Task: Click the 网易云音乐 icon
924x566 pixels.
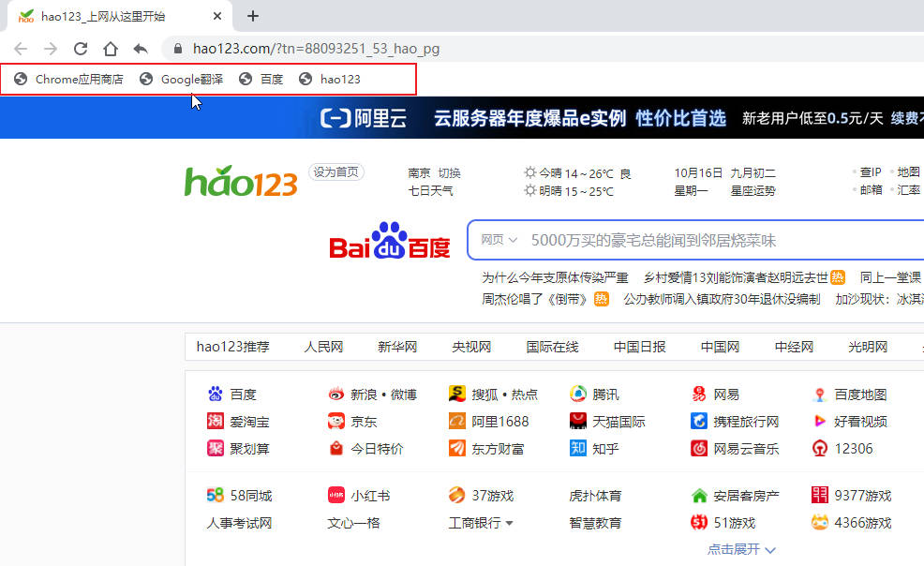Action: (x=699, y=448)
